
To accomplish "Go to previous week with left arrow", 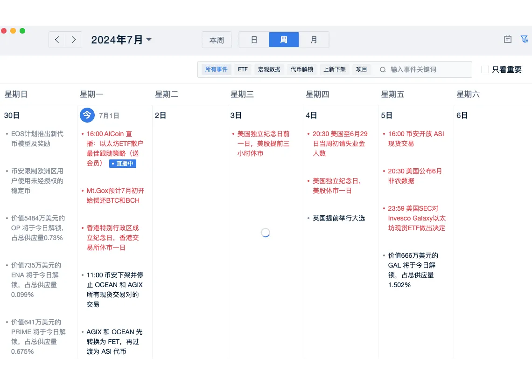I will pos(57,40).
